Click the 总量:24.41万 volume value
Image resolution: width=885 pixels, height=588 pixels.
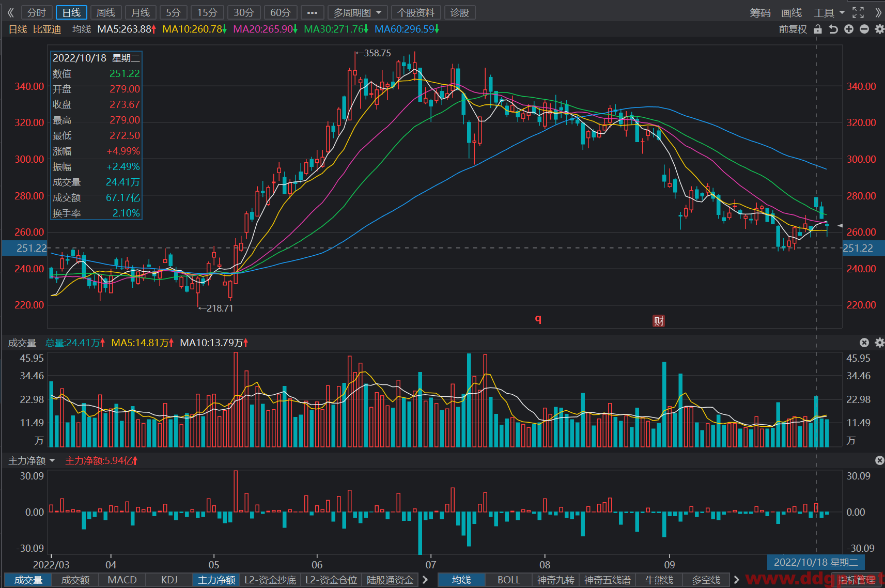click(x=75, y=343)
